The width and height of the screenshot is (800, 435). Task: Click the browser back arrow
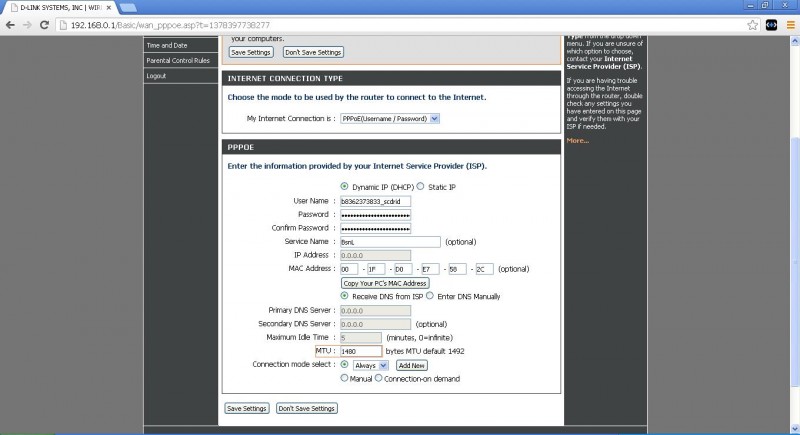[10, 24]
